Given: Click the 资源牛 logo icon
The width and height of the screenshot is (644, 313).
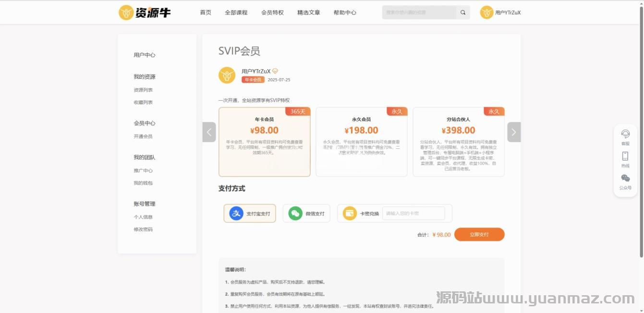Looking at the screenshot, I should click(126, 12).
